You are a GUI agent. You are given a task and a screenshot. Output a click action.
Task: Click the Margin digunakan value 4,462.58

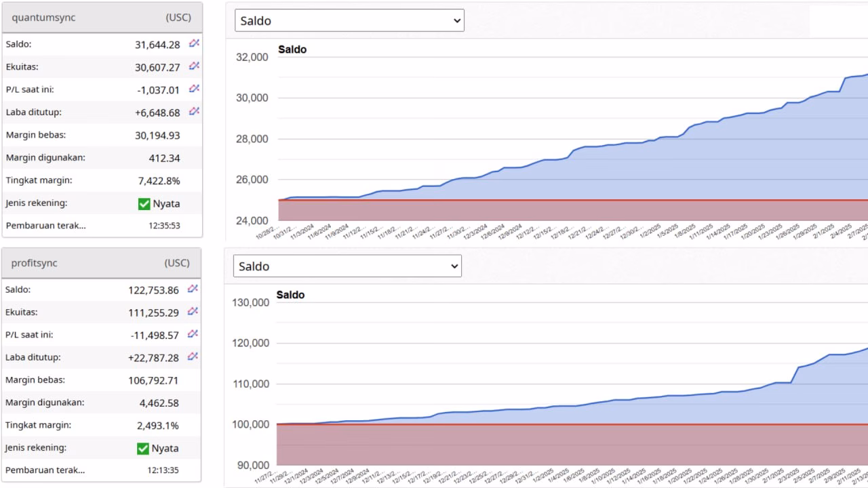coord(159,403)
